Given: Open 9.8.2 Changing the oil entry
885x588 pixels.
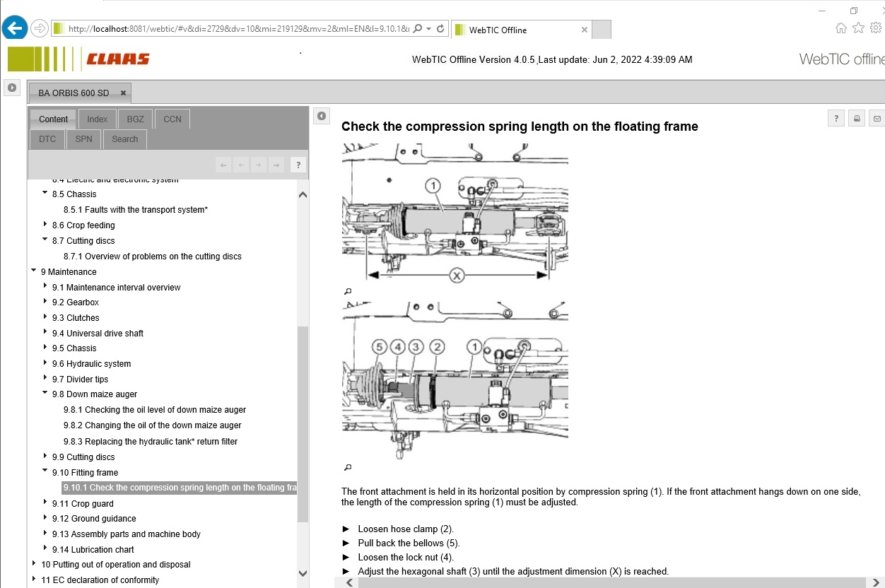Looking at the screenshot, I should 153,425.
